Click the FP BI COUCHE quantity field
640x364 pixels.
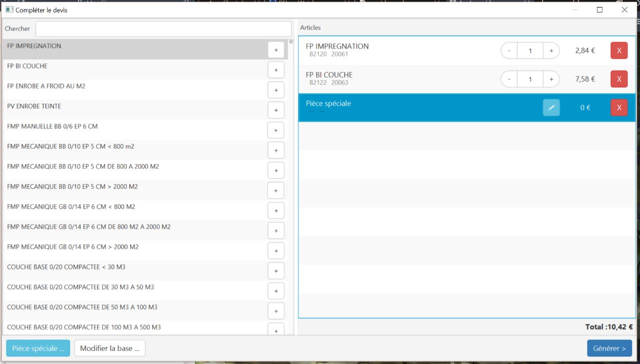click(530, 79)
